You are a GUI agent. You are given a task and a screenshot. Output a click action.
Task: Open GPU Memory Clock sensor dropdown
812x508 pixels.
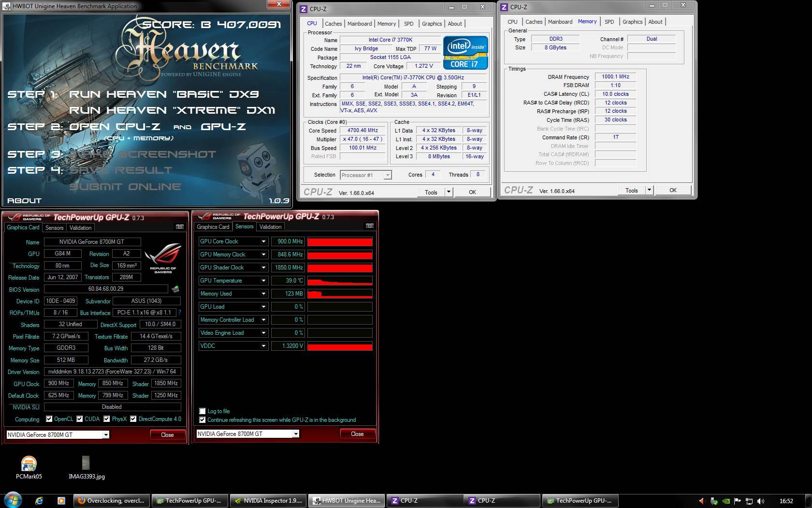263,254
